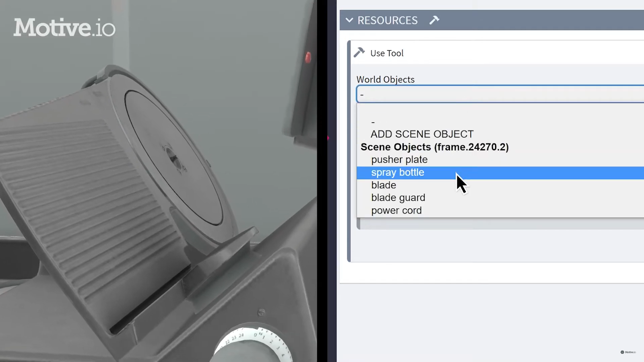Select spray bottle in the World Objects list
The image size is (644, 362).
tap(398, 172)
